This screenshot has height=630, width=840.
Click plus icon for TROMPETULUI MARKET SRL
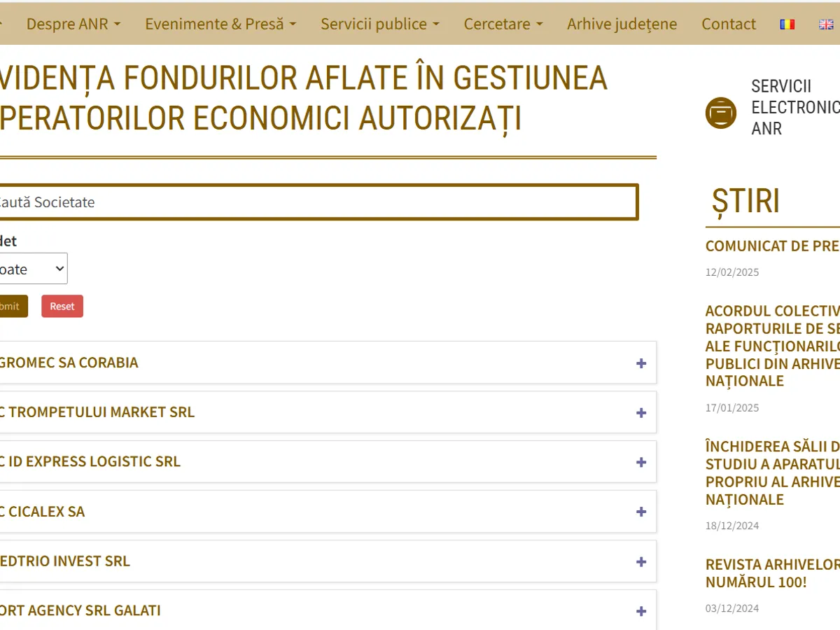pos(640,413)
